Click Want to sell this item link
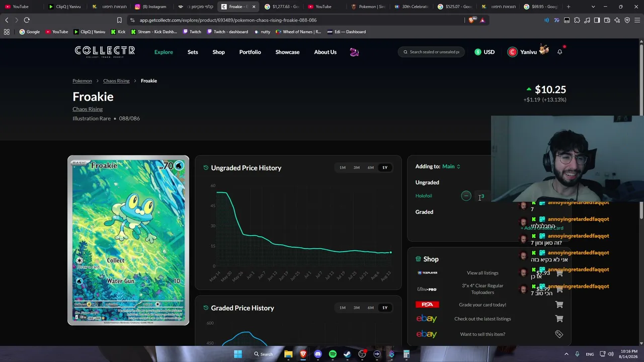The height and width of the screenshot is (362, 644). coord(482,334)
